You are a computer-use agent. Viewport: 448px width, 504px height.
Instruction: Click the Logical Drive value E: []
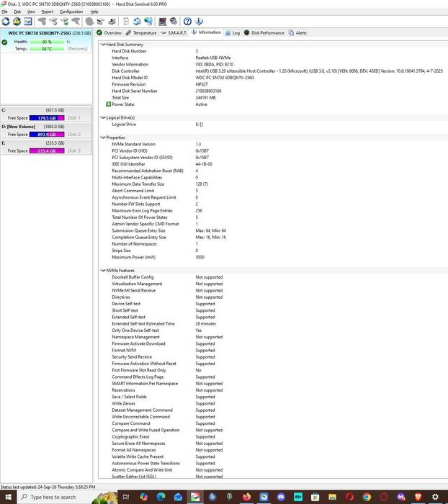(199, 125)
